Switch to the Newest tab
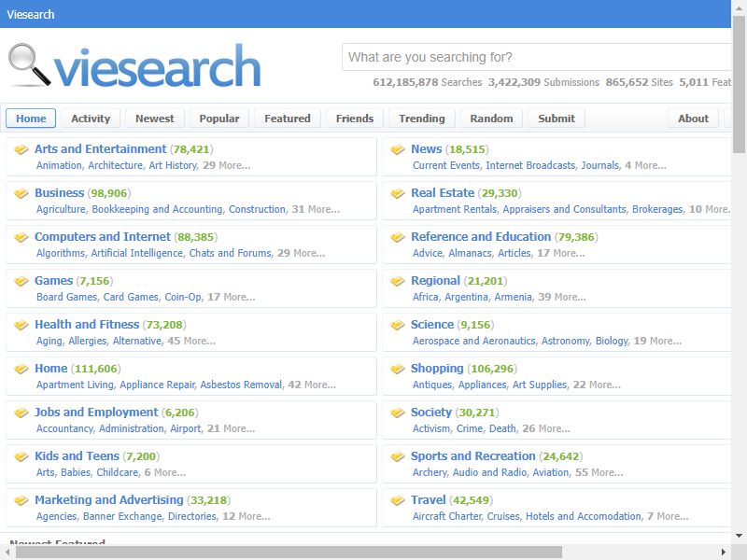This screenshot has height=560, width=747. coord(155,119)
